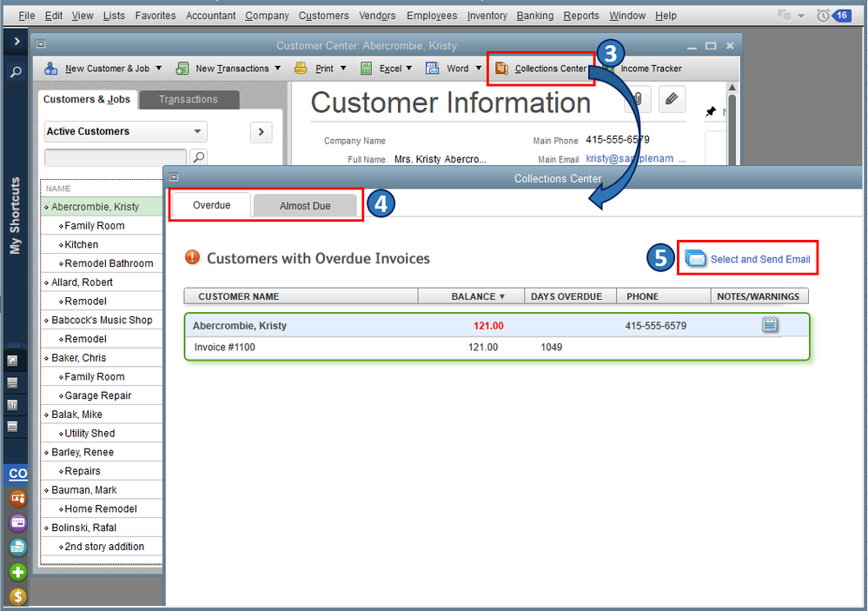The height and width of the screenshot is (611, 868).
Task: Click the New Transactions icon
Action: pos(182,68)
